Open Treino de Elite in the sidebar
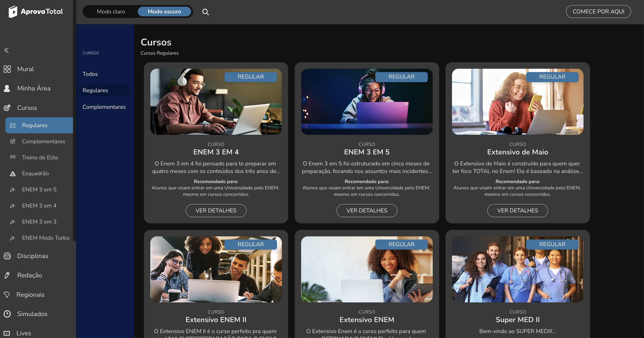The height and width of the screenshot is (338, 644). coord(40,157)
